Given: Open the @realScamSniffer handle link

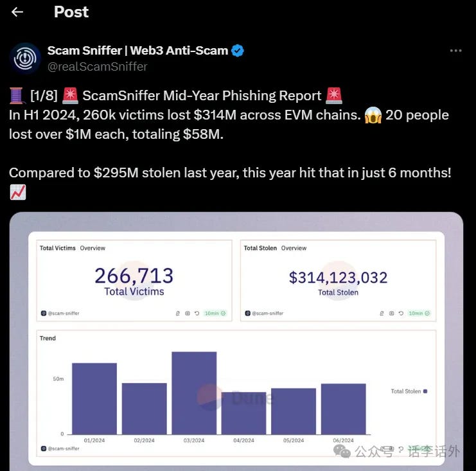Looking at the screenshot, I should point(97,66).
